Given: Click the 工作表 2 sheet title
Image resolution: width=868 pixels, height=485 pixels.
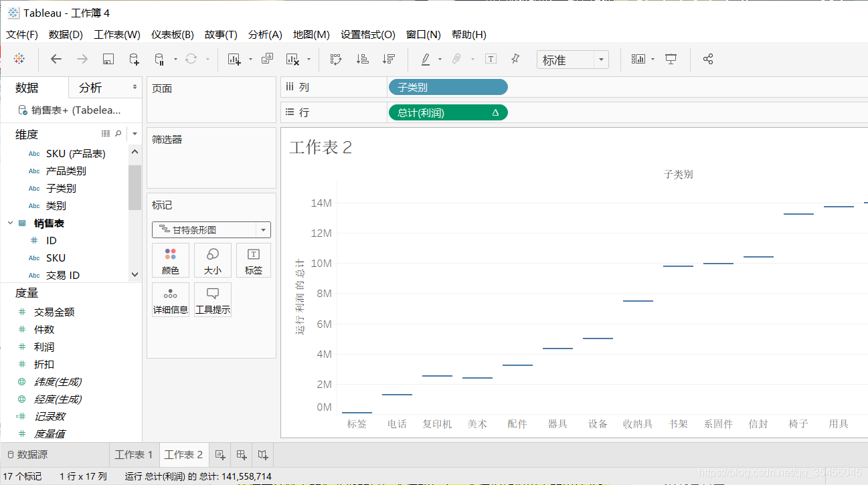Looking at the screenshot, I should point(321,147).
